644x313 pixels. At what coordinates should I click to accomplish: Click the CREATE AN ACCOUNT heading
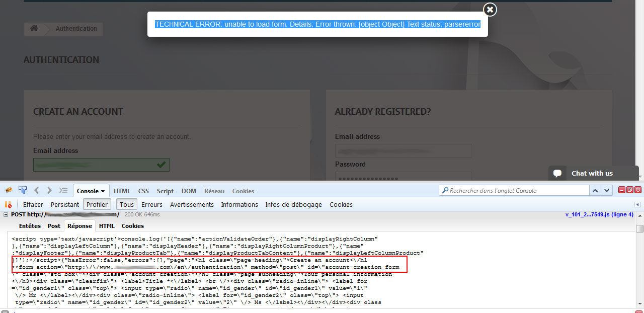pyautogui.click(x=78, y=112)
